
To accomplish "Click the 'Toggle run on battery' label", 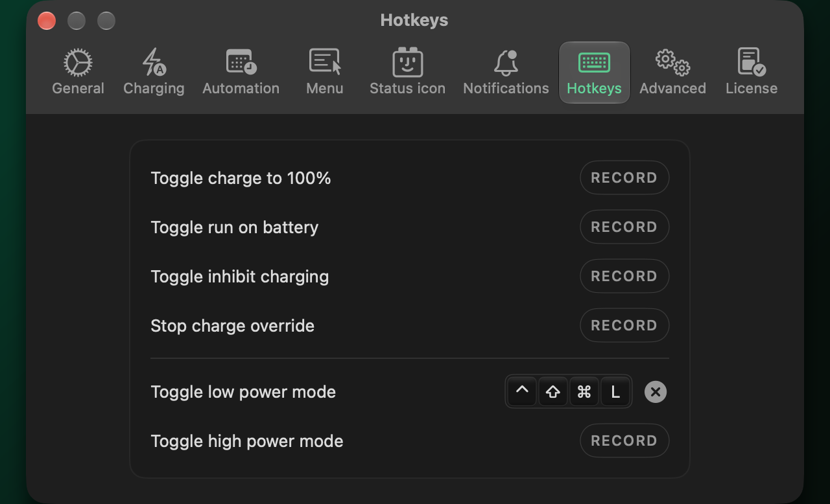I will (x=234, y=227).
